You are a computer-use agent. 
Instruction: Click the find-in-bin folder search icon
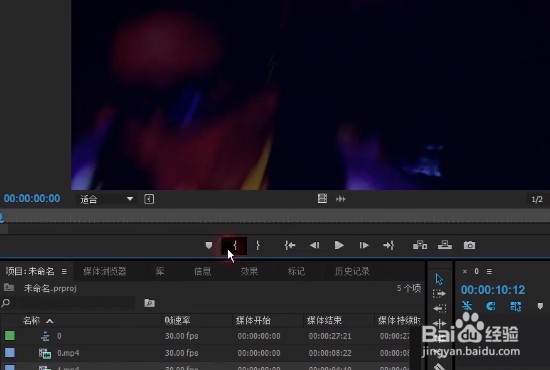[x=149, y=303]
